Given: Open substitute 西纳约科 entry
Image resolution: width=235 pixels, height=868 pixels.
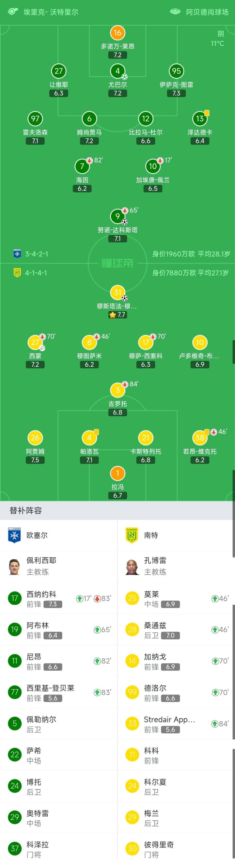Looking at the screenshot, I should (41, 598).
